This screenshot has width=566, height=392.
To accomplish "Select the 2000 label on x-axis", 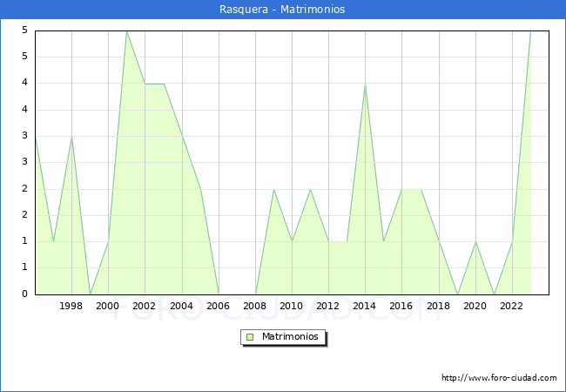I will (x=108, y=306).
